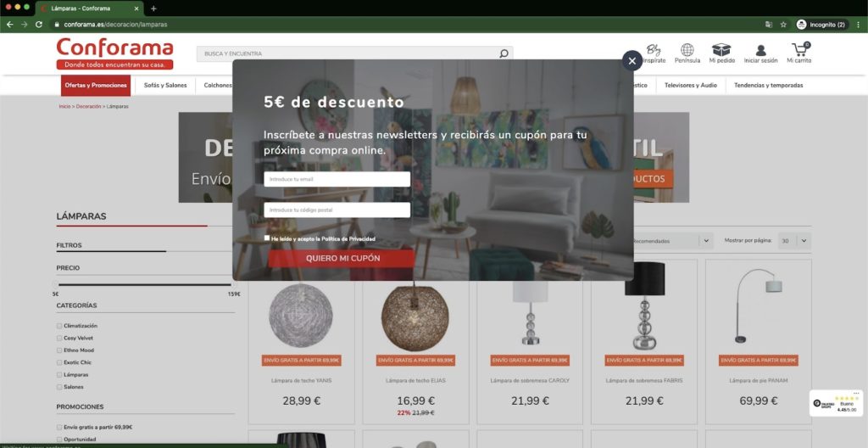This screenshot has width=868, height=448.
Task: Open the Ofertas y Promociones menu
Action: click(x=96, y=86)
